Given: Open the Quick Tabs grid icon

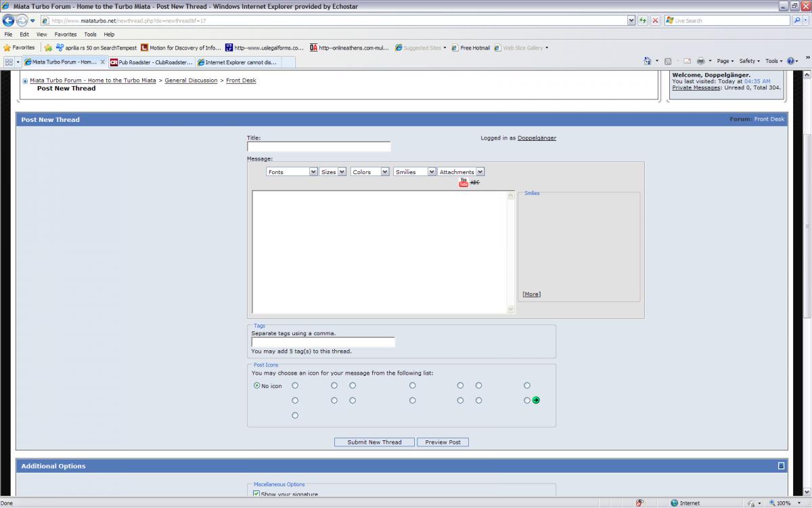Looking at the screenshot, I should 9,62.
